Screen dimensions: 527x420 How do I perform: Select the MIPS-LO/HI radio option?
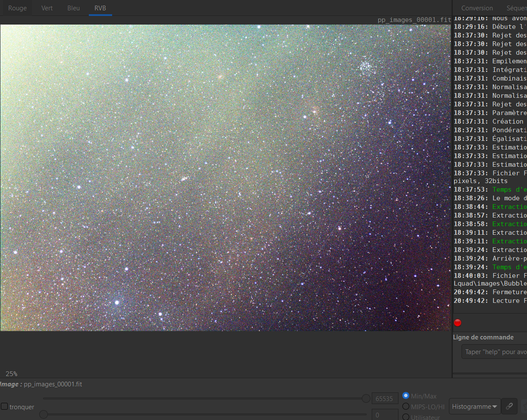point(406,406)
